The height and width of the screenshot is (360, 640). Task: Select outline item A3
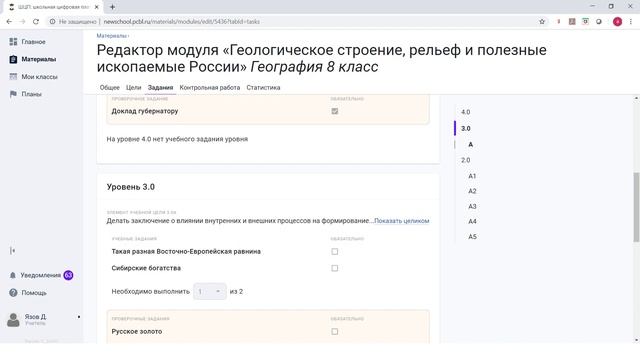point(472,206)
